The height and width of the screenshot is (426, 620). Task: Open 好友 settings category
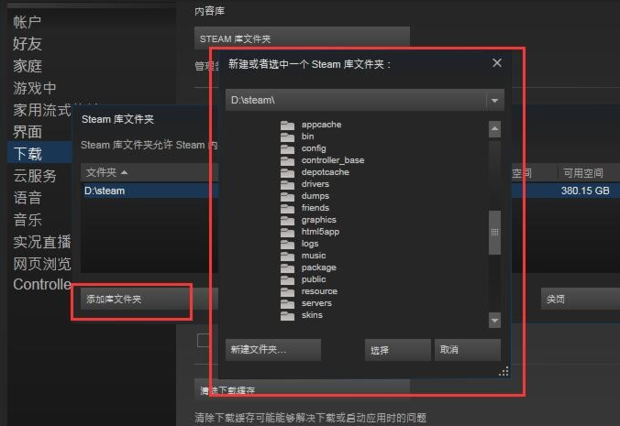[27, 44]
